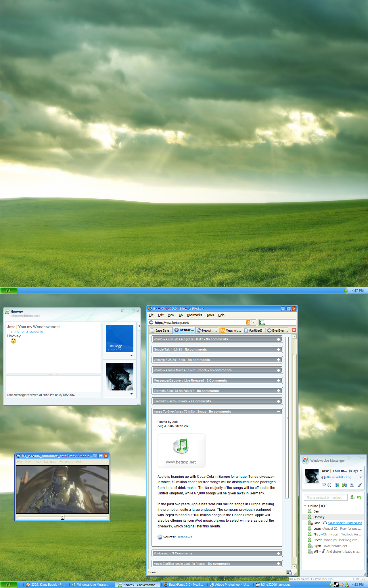The height and width of the screenshot is (588, 368).
Task: Click the back arrow icon in Firefox URL bar
Action: 151,322
